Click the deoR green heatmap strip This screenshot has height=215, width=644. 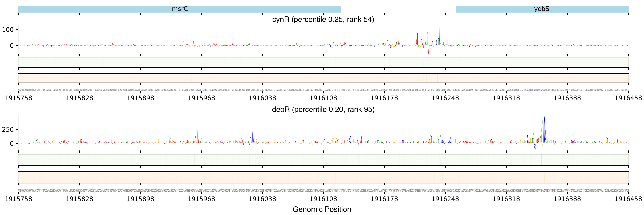[323, 160]
